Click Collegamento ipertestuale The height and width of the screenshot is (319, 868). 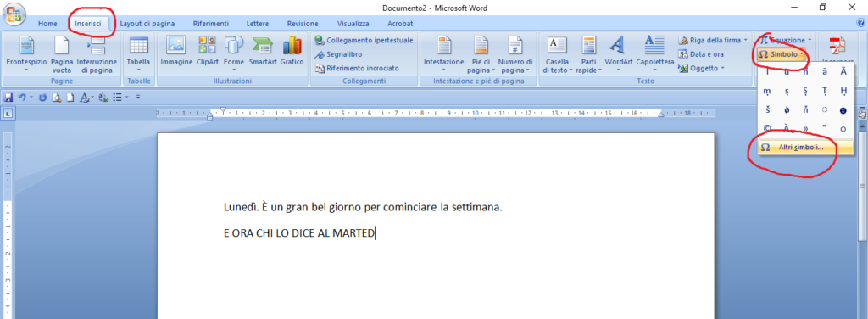point(364,41)
